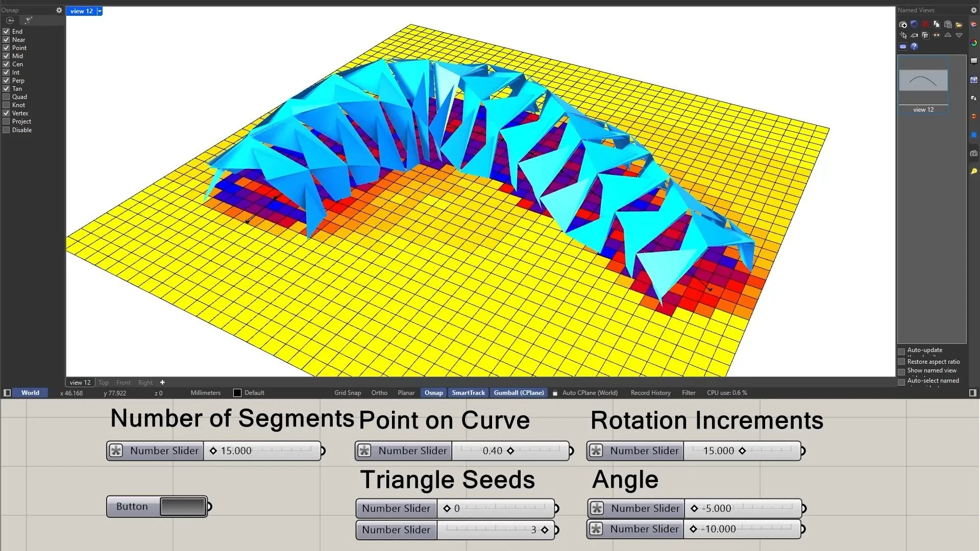Switch to the Front viewport tab
This screenshot has width=980, height=551.
coord(123,383)
